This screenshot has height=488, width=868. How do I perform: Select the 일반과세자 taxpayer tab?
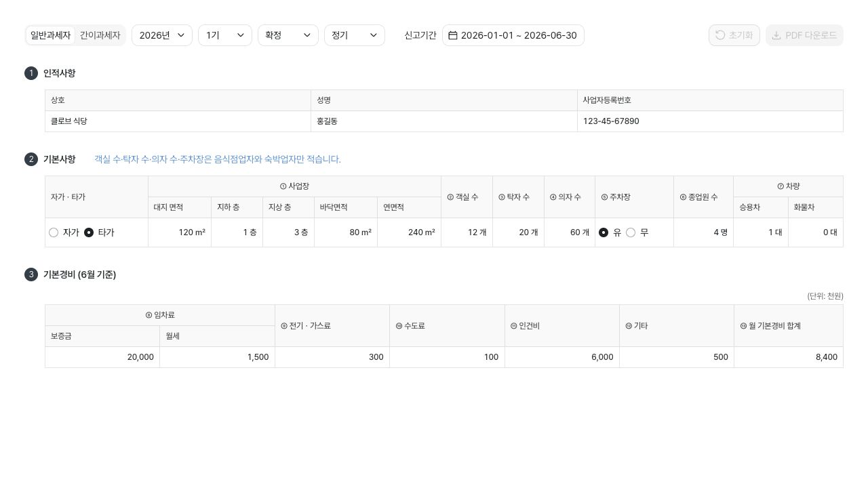[x=50, y=35]
